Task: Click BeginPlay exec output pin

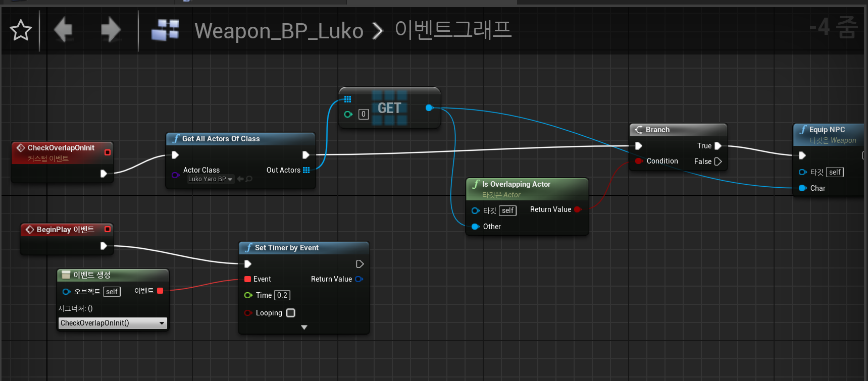Action: click(x=104, y=246)
